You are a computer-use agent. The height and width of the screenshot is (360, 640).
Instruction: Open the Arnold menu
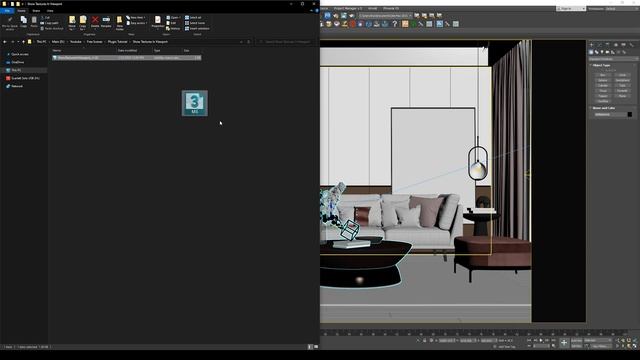372,8
